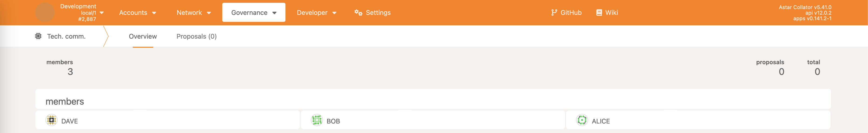
Task: Expand the Accounts menu arrow
Action: tap(154, 13)
